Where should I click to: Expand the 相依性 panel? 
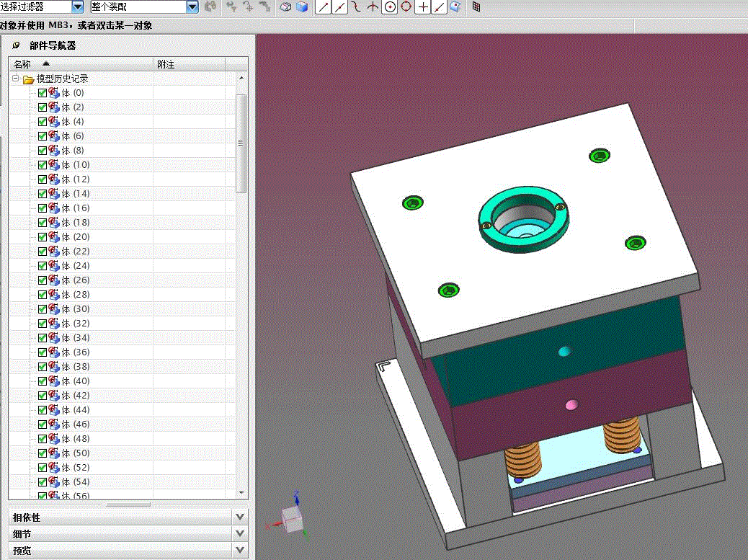coord(240,517)
